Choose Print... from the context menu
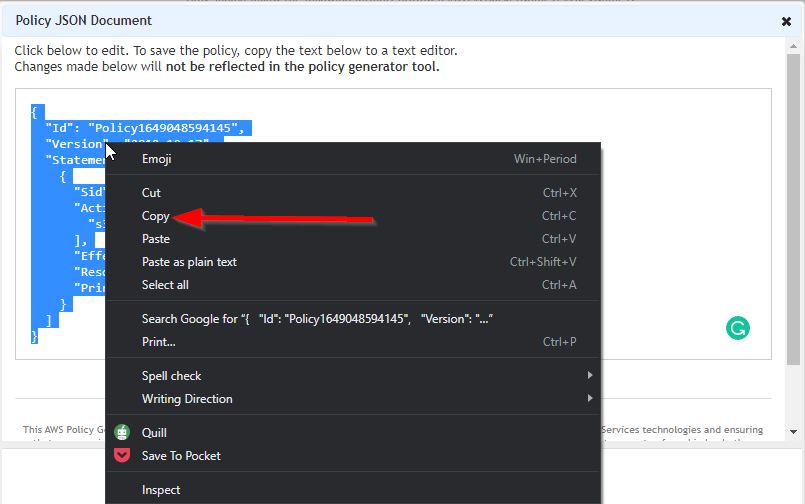Screen dimensions: 805x504 click(x=353, y=342)
